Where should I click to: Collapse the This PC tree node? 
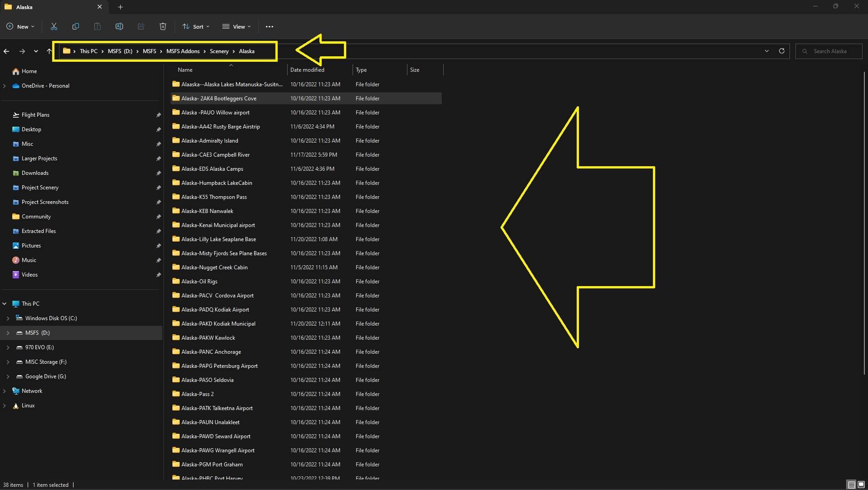point(5,304)
